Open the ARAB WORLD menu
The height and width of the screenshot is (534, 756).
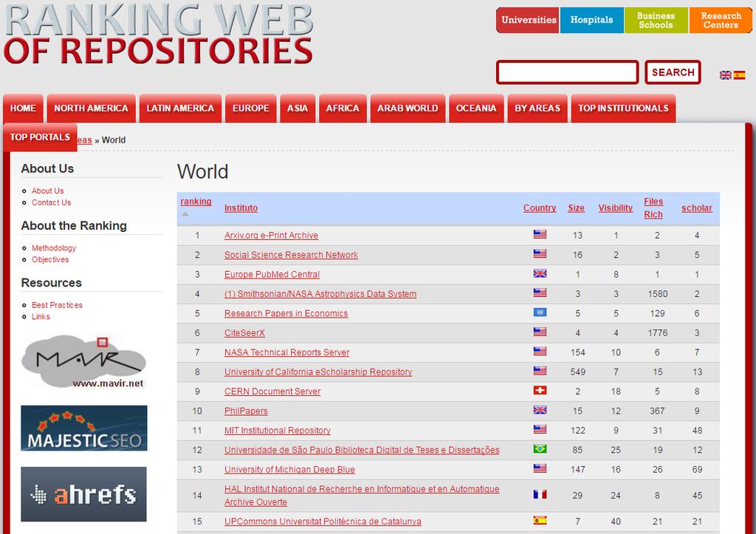pyautogui.click(x=408, y=109)
